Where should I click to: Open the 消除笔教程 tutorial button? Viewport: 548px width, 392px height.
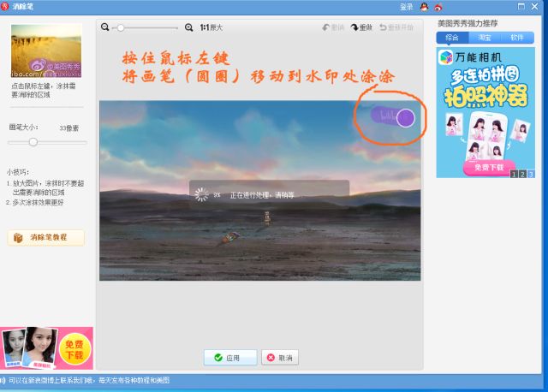click(45, 238)
